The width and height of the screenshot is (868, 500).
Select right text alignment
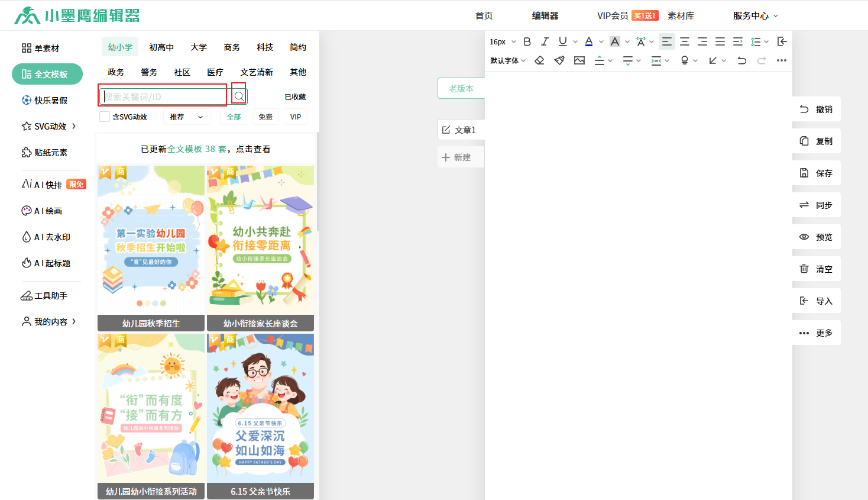702,41
